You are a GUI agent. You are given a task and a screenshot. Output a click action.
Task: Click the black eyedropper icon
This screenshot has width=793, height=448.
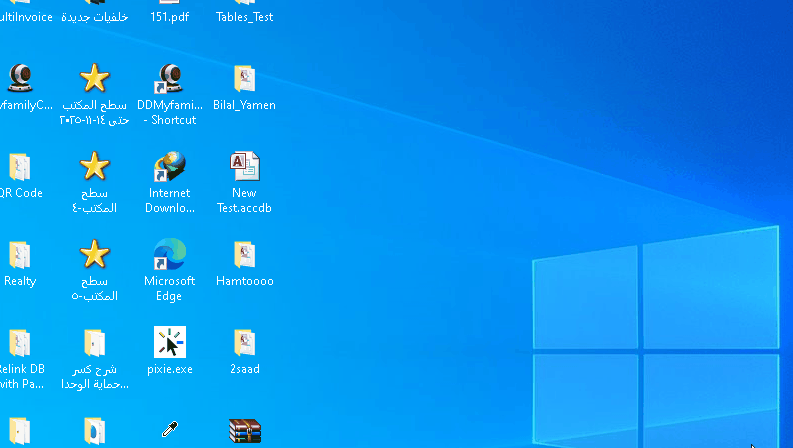tap(169, 431)
